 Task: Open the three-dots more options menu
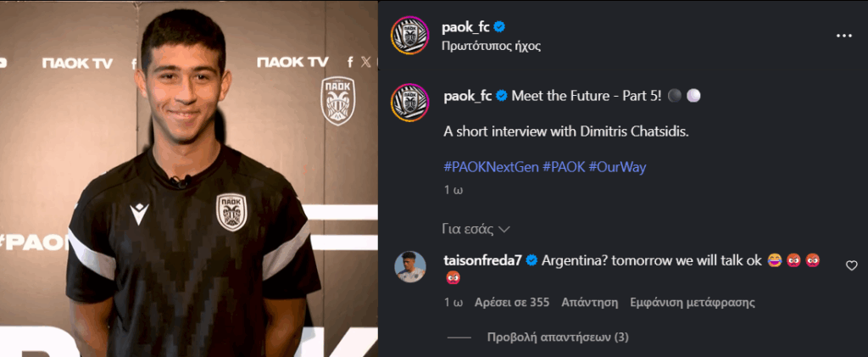(843, 36)
